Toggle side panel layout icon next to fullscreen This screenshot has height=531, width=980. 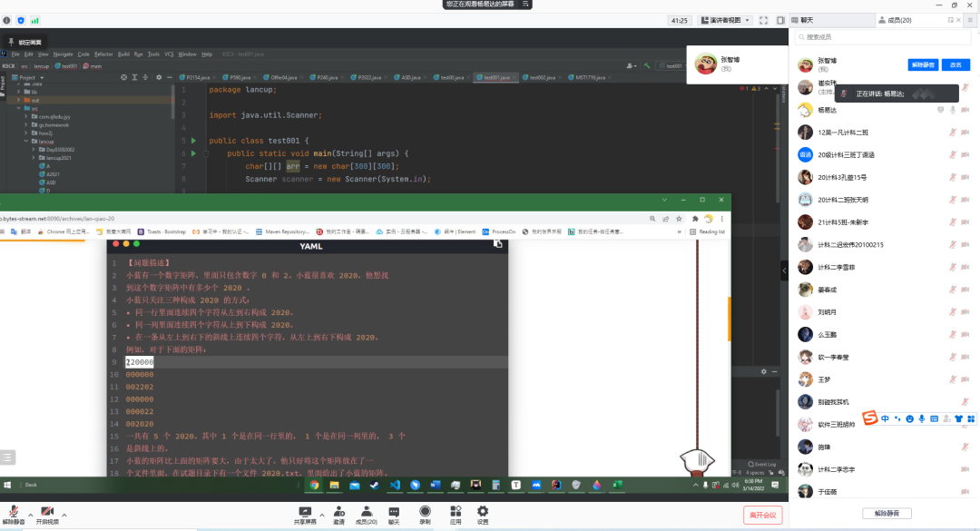click(x=780, y=20)
